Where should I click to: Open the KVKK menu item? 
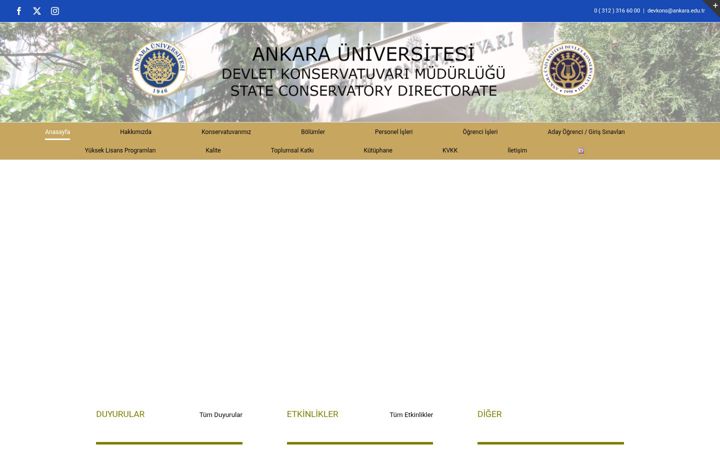(x=450, y=150)
